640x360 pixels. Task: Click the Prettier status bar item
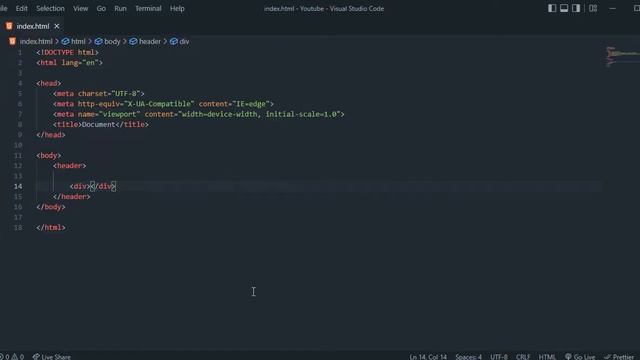619,356
